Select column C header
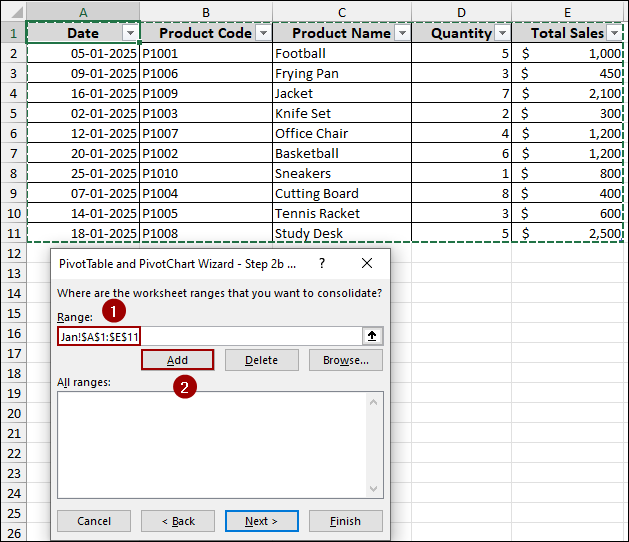This screenshot has height=542, width=629. coord(342,12)
